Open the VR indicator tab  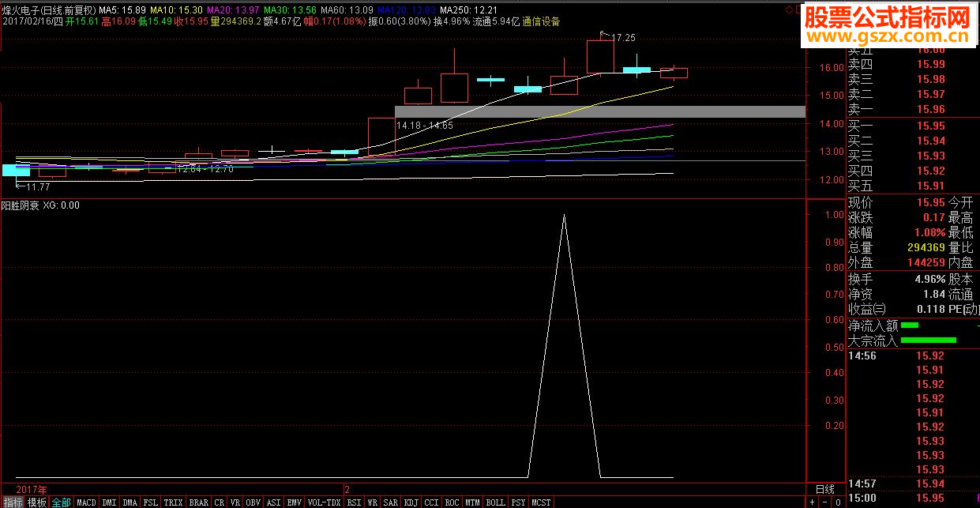point(235,502)
